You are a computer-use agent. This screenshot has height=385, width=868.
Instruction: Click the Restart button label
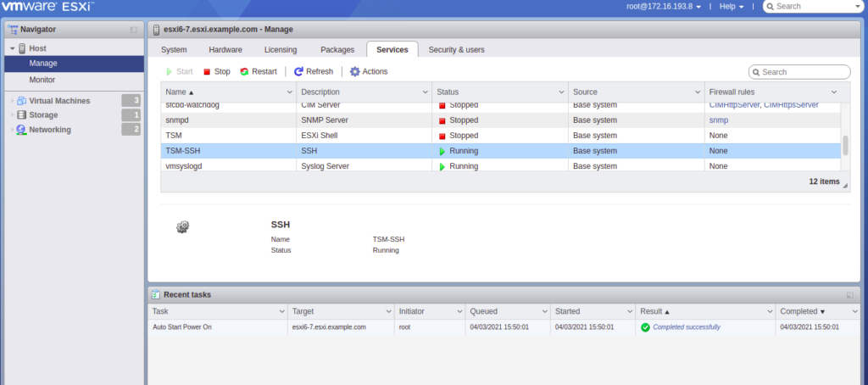[264, 71]
